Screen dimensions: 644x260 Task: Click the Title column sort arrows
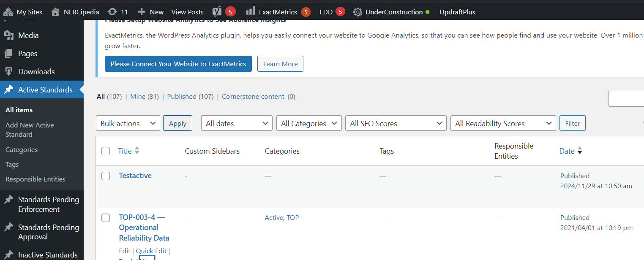click(x=137, y=151)
